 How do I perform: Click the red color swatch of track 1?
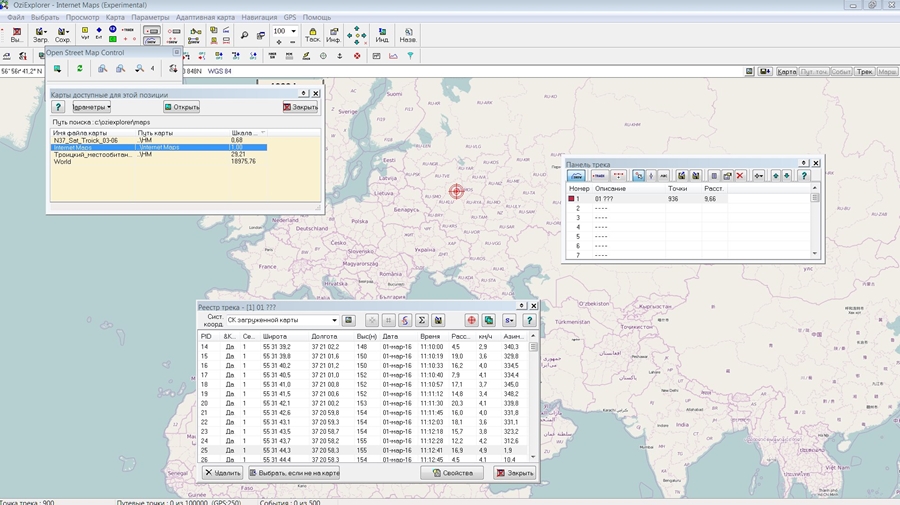click(572, 199)
